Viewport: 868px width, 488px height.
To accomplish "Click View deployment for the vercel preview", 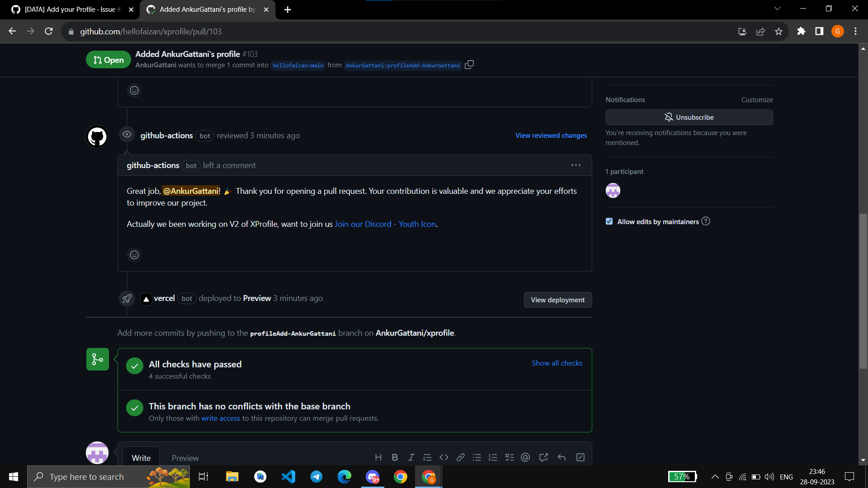I will (557, 300).
